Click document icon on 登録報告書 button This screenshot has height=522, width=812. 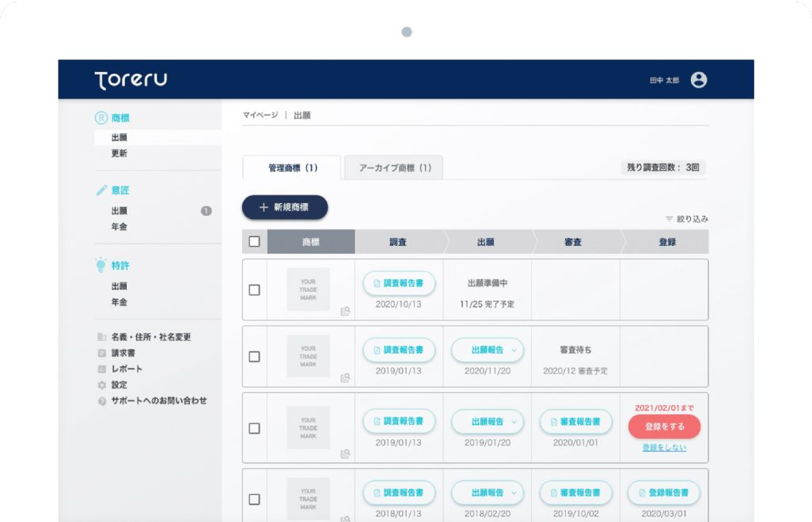(642, 493)
